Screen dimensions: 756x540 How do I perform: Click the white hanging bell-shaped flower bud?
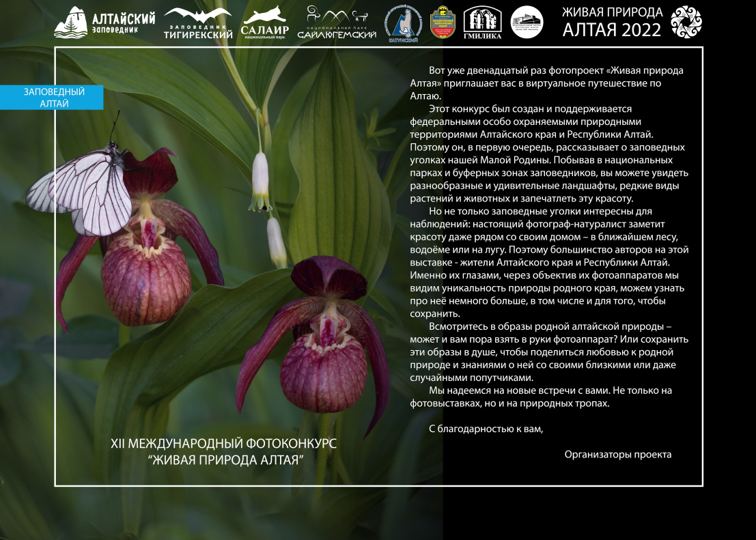click(x=260, y=179)
